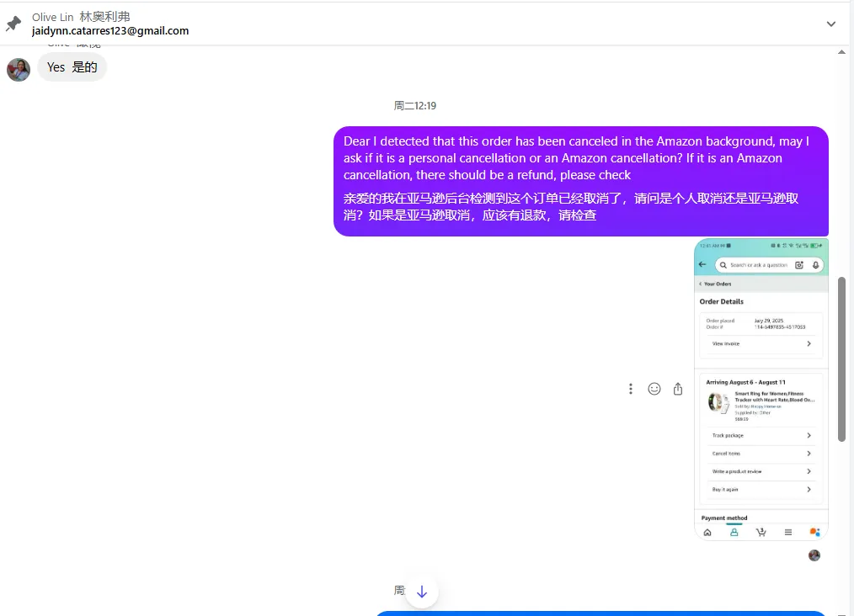Click the scroll up arrow of scrollbar
This screenshot has height=616, width=854.
pyautogui.click(x=841, y=52)
